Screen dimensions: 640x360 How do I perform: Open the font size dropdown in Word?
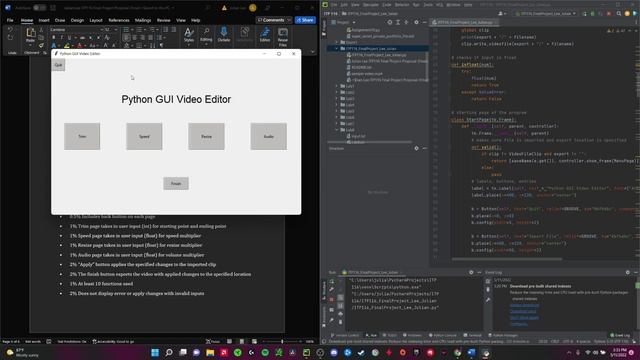[116, 30]
